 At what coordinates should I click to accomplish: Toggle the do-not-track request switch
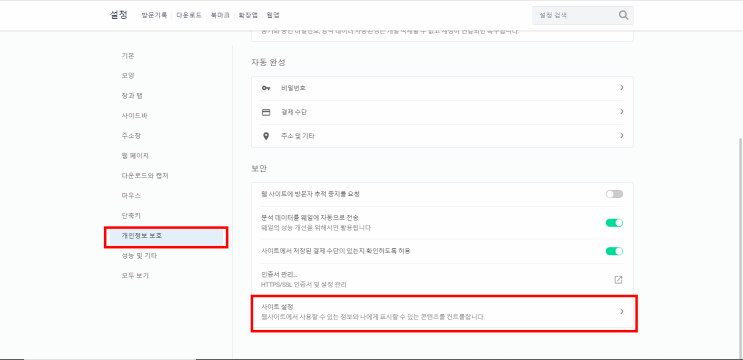click(614, 194)
